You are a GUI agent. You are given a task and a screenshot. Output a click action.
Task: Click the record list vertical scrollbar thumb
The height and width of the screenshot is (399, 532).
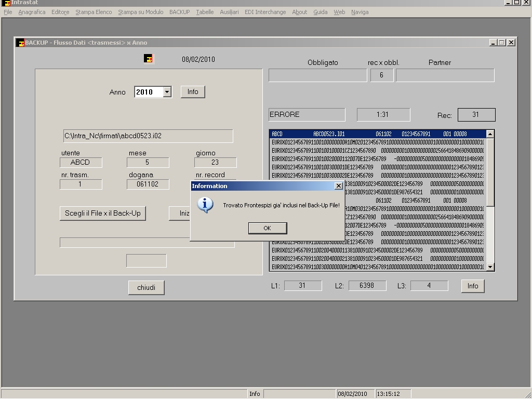[x=490, y=171]
